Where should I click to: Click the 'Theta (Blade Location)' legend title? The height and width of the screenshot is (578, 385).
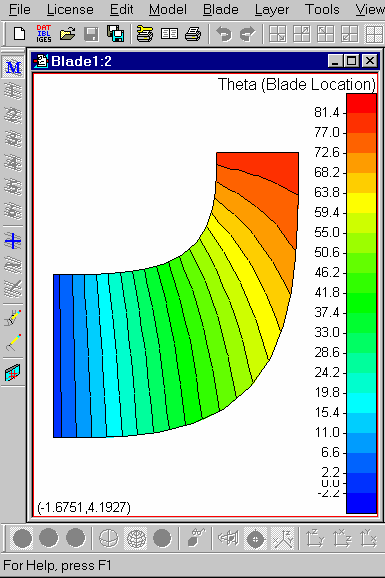[297, 84]
